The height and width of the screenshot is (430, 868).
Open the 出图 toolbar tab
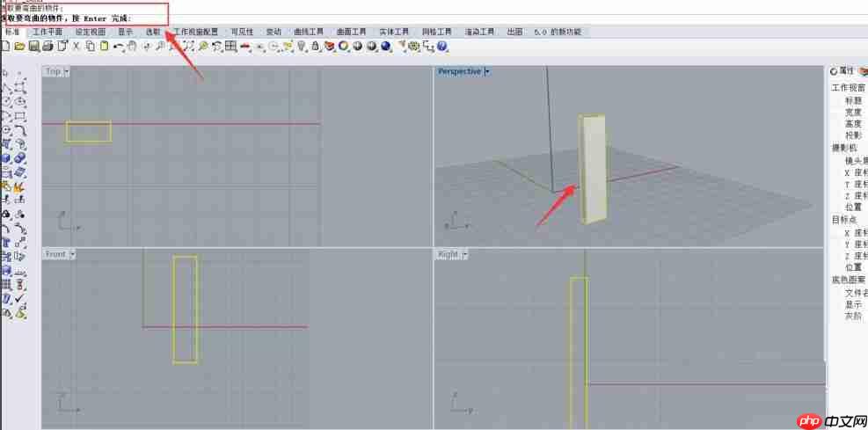pos(514,33)
